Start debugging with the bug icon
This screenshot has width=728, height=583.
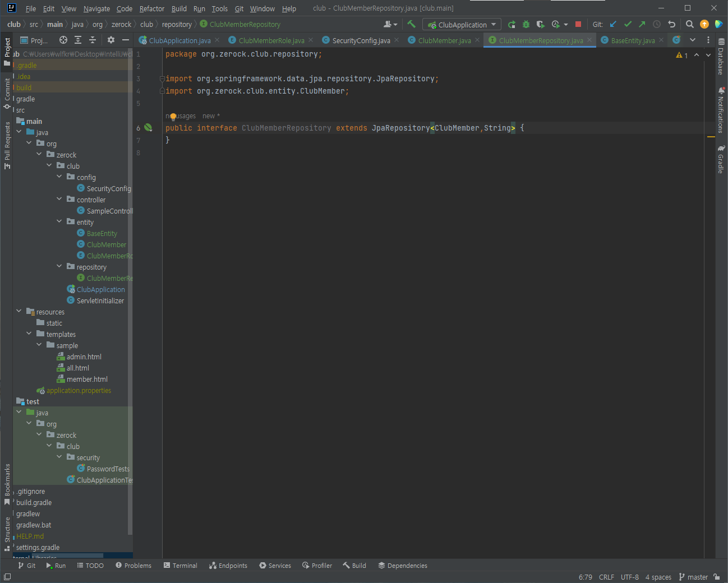[526, 24]
